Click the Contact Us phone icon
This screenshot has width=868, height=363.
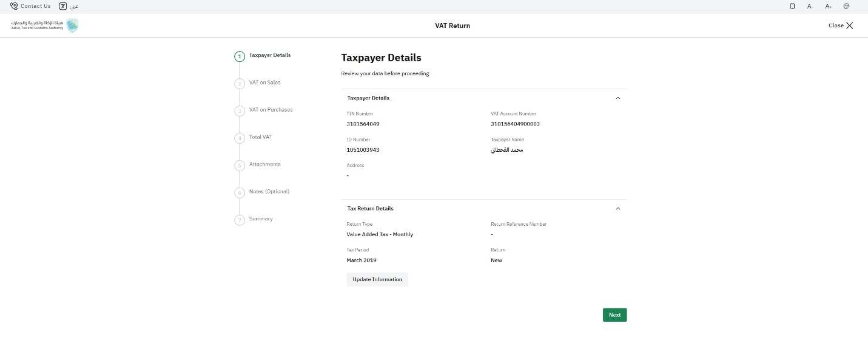point(14,6)
